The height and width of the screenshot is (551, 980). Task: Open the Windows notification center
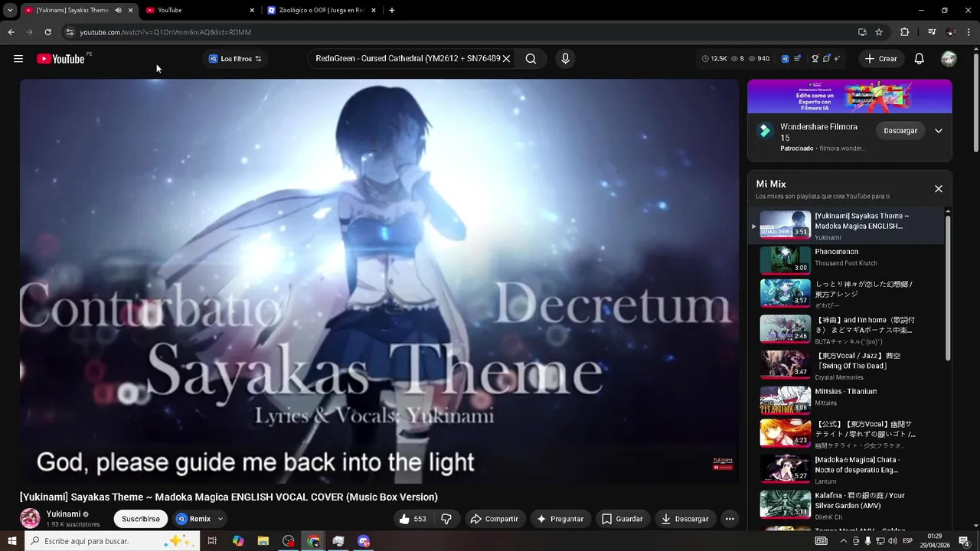[964, 541]
